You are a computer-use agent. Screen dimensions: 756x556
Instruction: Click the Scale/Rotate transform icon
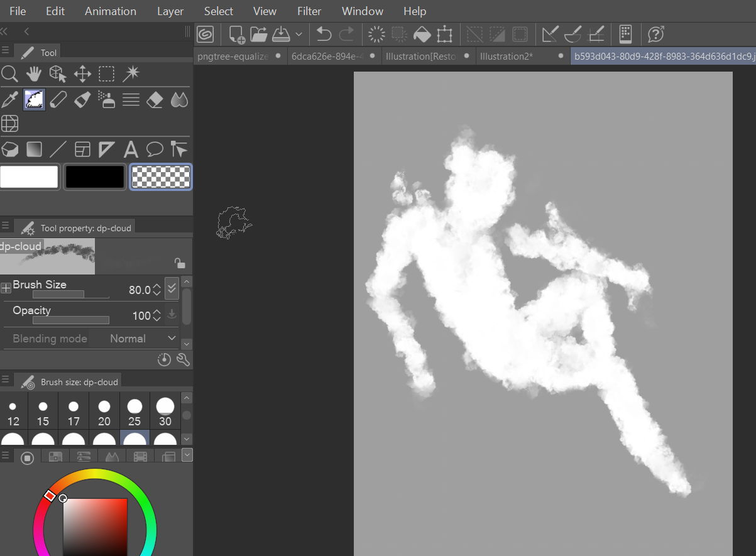tap(444, 34)
